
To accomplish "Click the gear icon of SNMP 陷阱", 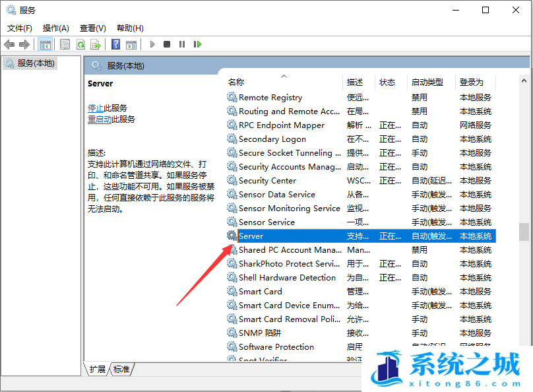I will [232, 333].
